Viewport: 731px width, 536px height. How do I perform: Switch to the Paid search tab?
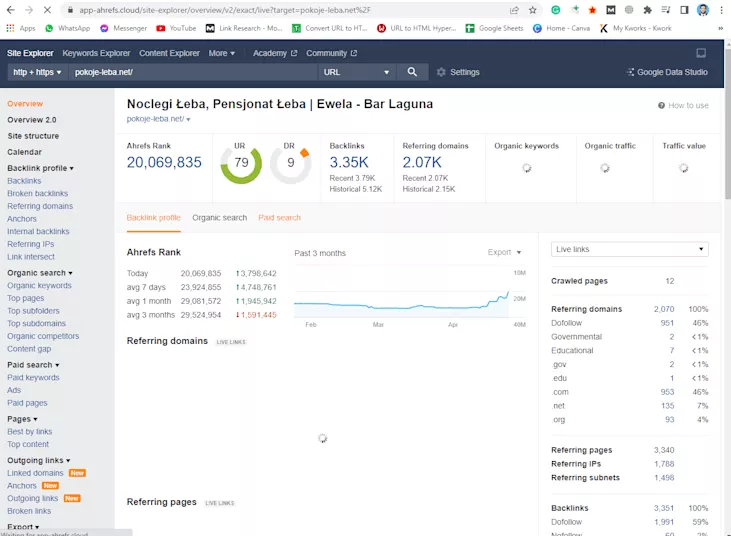coord(279,218)
